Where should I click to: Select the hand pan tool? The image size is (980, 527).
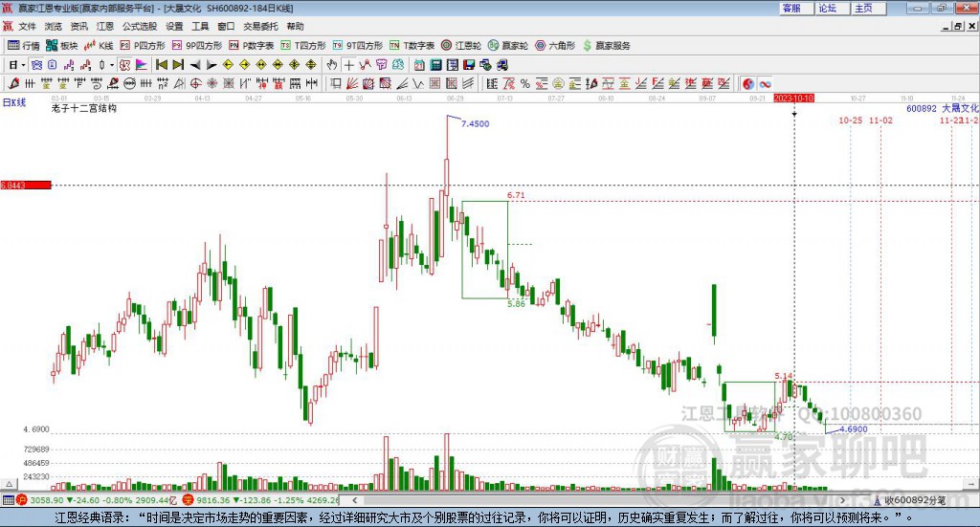pos(332,65)
